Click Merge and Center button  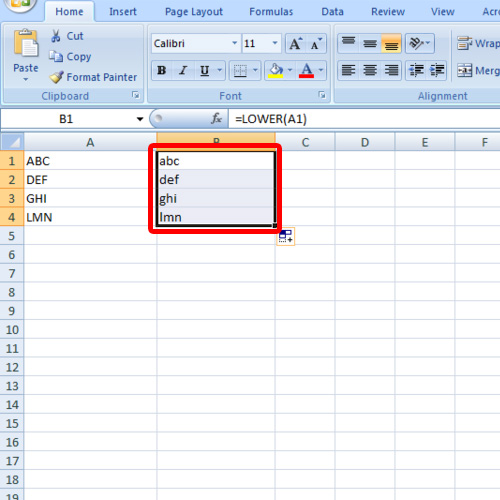point(478,70)
